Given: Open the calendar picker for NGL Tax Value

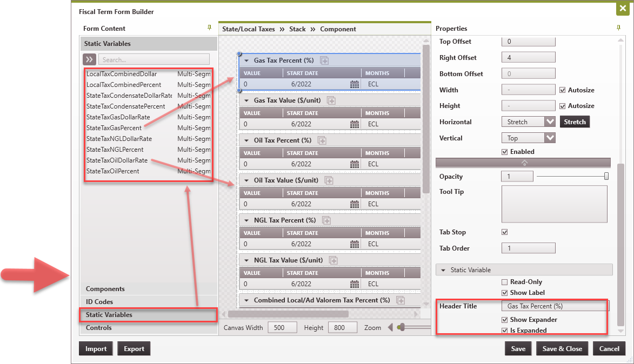Looking at the screenshot, I should pos(355,284).
